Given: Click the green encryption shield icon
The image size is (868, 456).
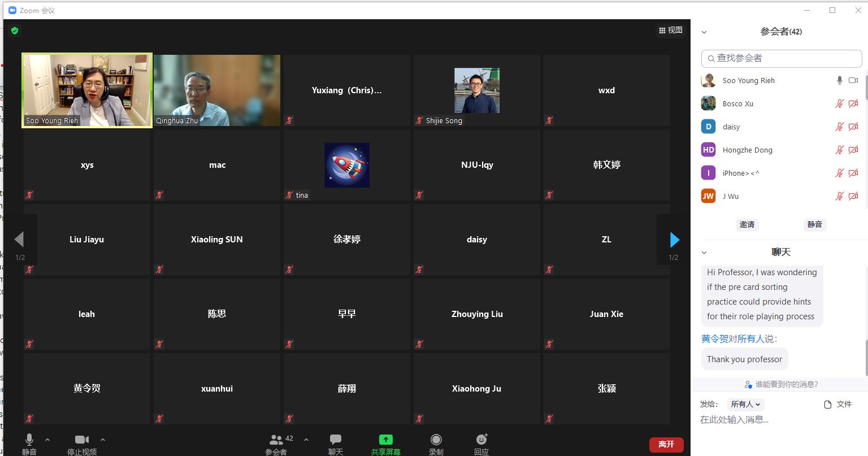Looking at the screenshot, I should pyautogui.click(x=15, y=31).
